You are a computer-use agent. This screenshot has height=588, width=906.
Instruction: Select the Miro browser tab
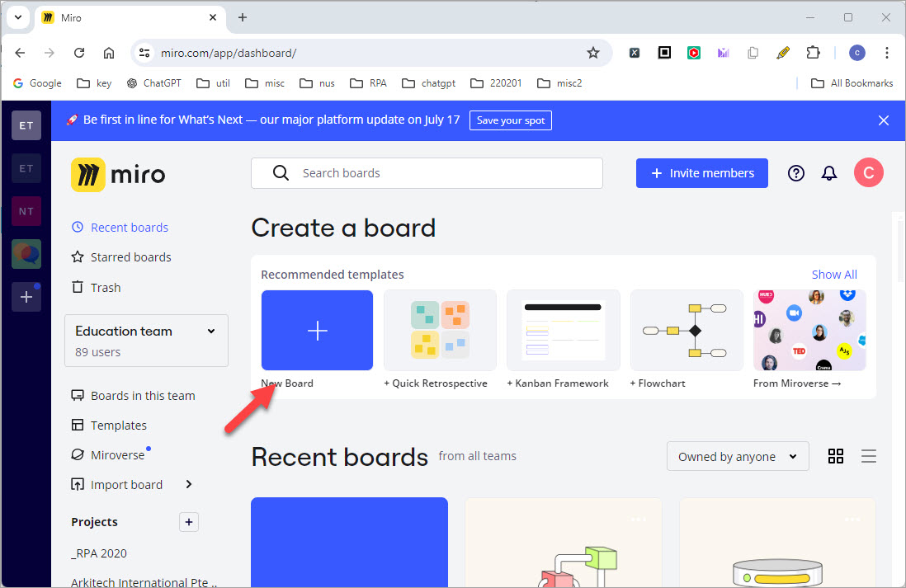130,17
